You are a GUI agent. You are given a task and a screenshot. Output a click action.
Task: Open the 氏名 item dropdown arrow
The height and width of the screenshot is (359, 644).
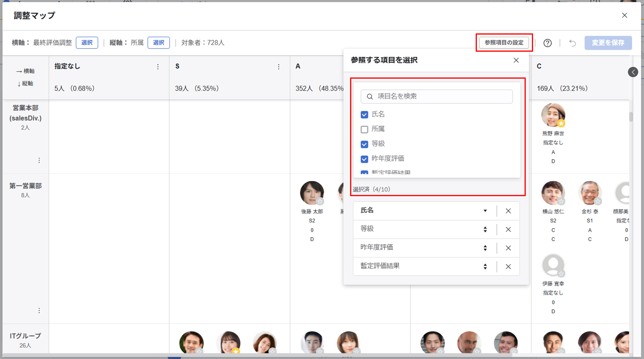click(485, 211)
